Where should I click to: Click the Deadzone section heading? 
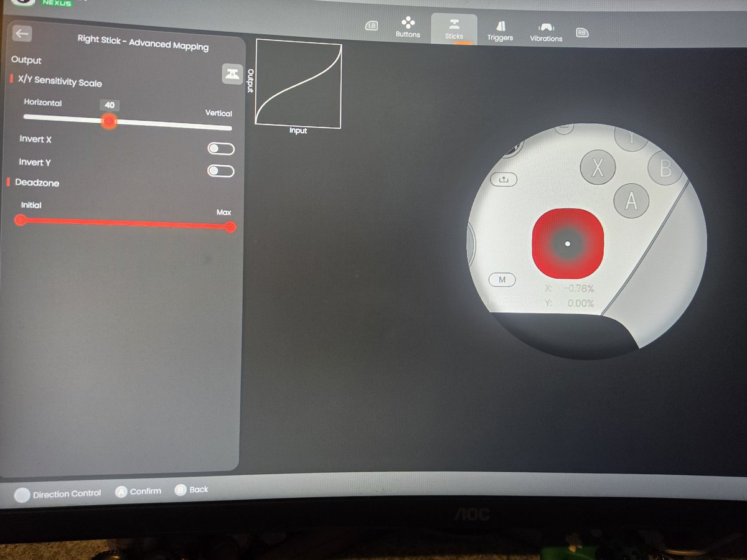tap(37, 183)
